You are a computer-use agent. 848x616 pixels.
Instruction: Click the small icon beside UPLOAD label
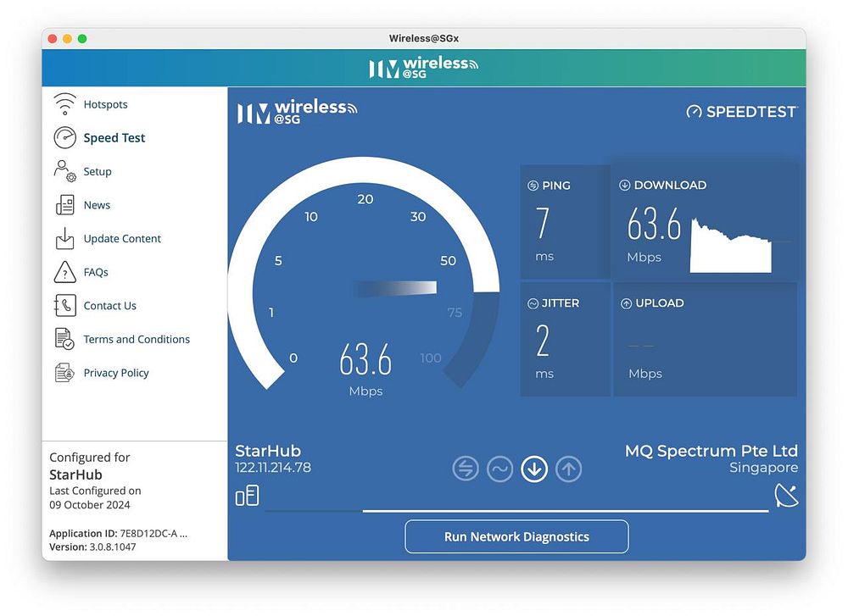pos(626,303)
